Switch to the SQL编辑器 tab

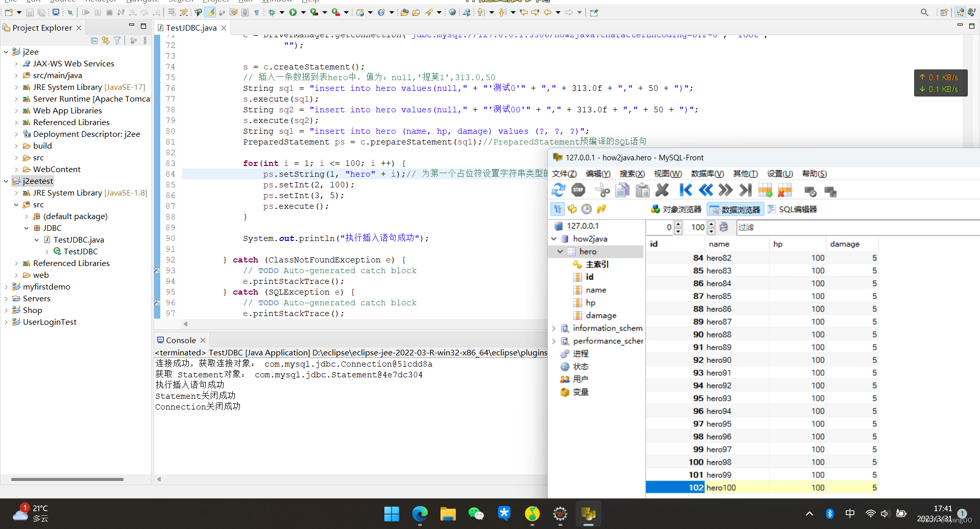pos(792,209)
